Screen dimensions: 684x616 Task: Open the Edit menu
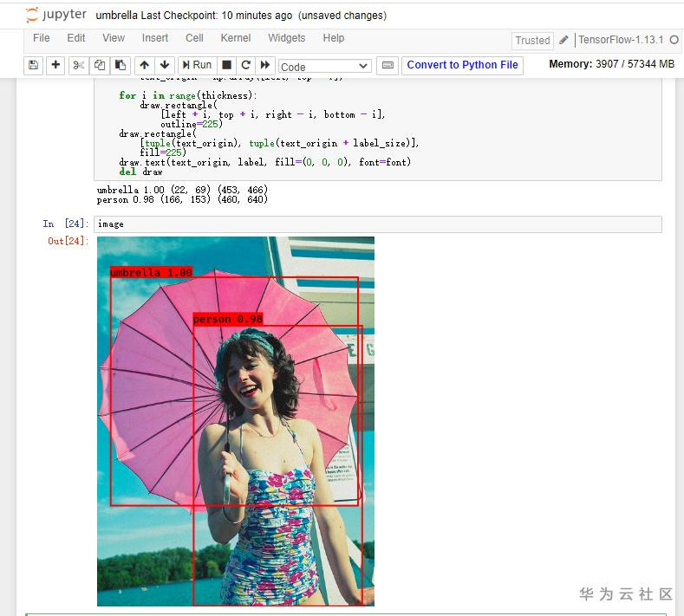(76, 38)
